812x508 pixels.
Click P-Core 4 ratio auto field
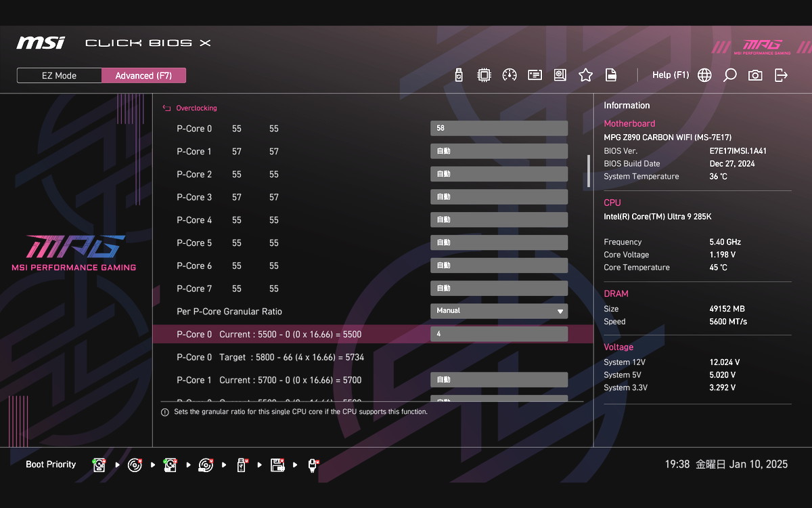(499, 219)
